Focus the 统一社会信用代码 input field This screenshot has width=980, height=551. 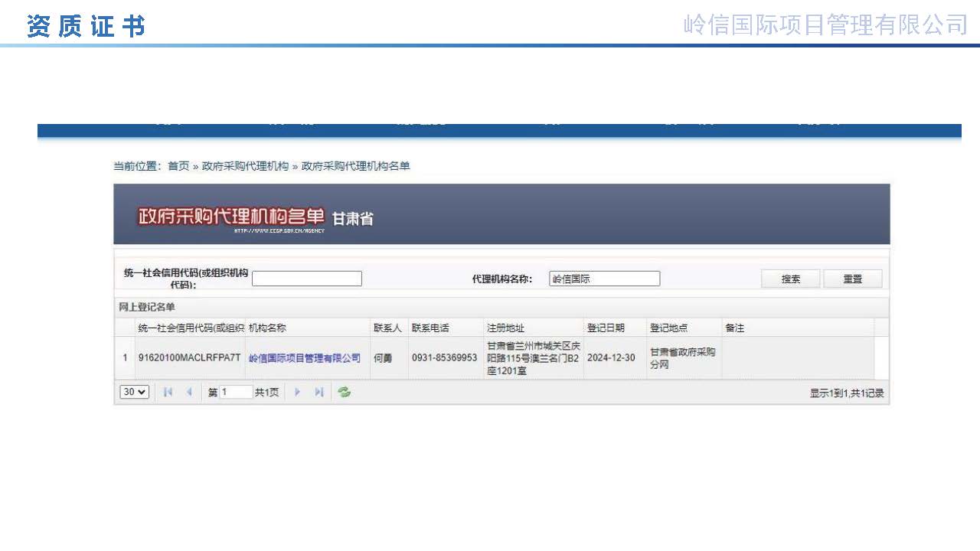307,279
